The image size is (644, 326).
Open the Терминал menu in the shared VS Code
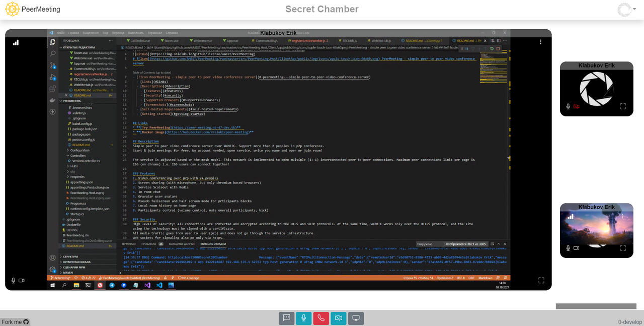click(155, 33)
